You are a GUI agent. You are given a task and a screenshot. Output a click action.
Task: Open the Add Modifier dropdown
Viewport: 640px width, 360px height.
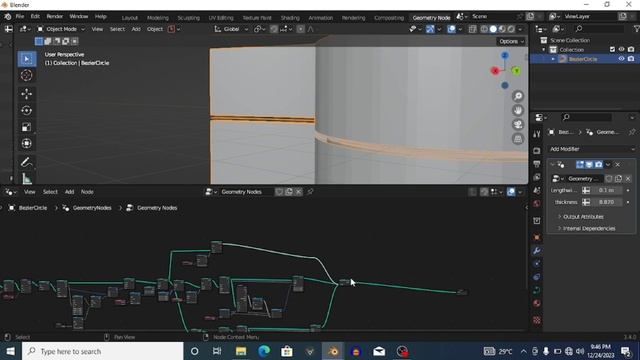pos(591,149)
